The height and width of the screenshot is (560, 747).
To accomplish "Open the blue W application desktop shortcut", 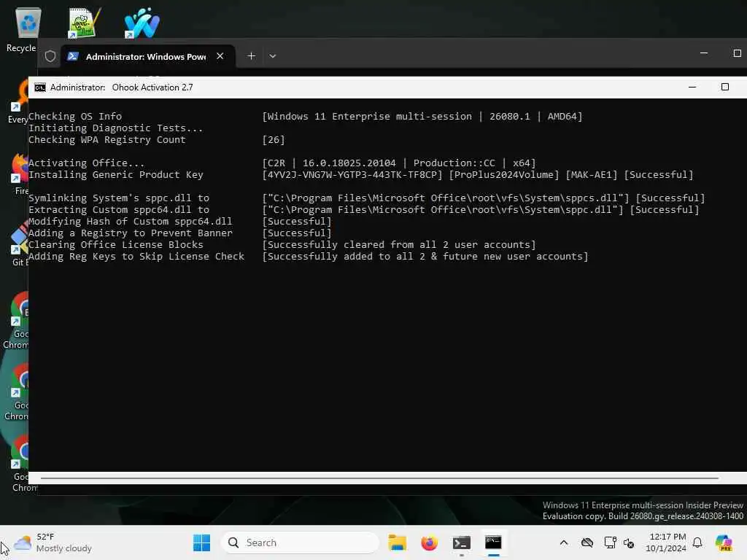I will (x=142, y=23).
